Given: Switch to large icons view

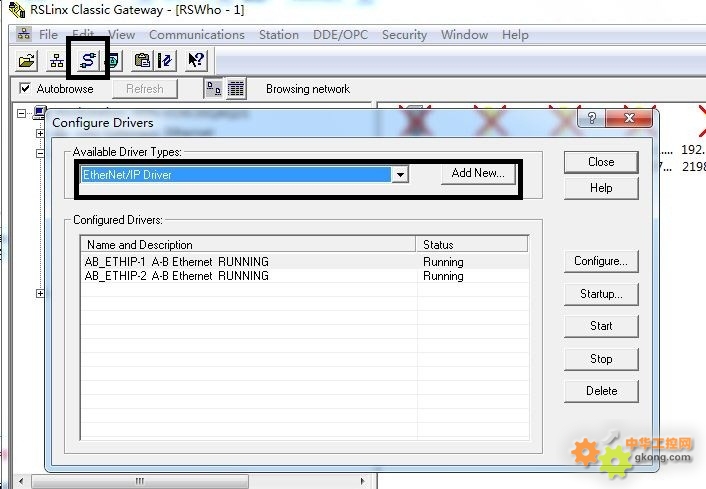Looking at the screenshot, I should 213,89.
